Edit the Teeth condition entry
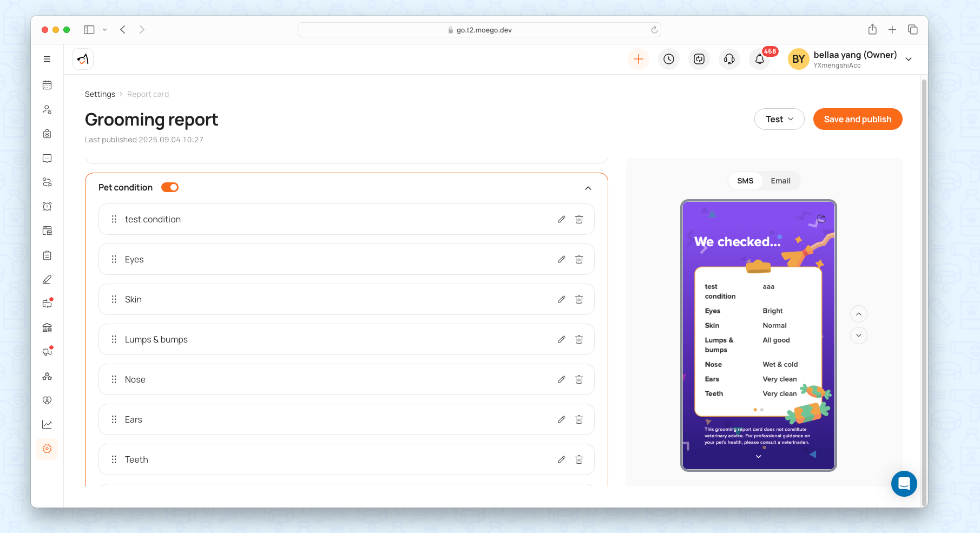Viewport: 980px width, 533px height. (561, 459)
